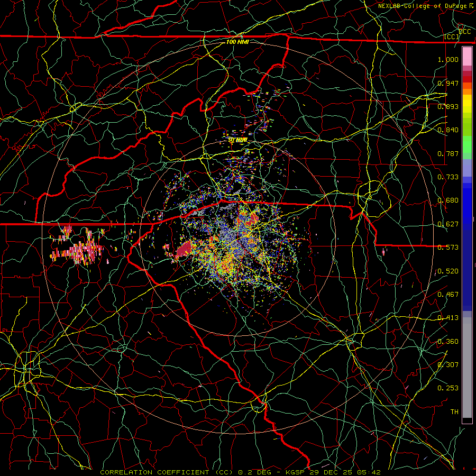Click the 0.360 legend value
This screenshot has height=476, width=476.
click(448, 341)
